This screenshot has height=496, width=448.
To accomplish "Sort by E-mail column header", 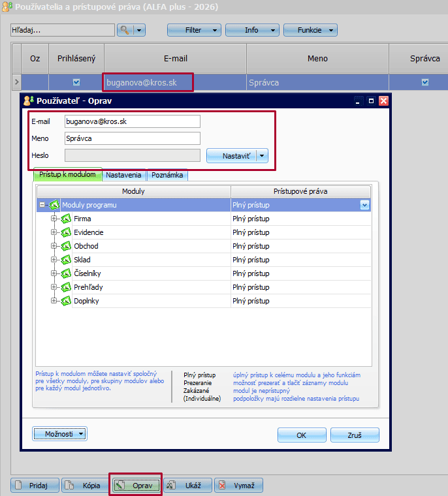I will 176,59.
